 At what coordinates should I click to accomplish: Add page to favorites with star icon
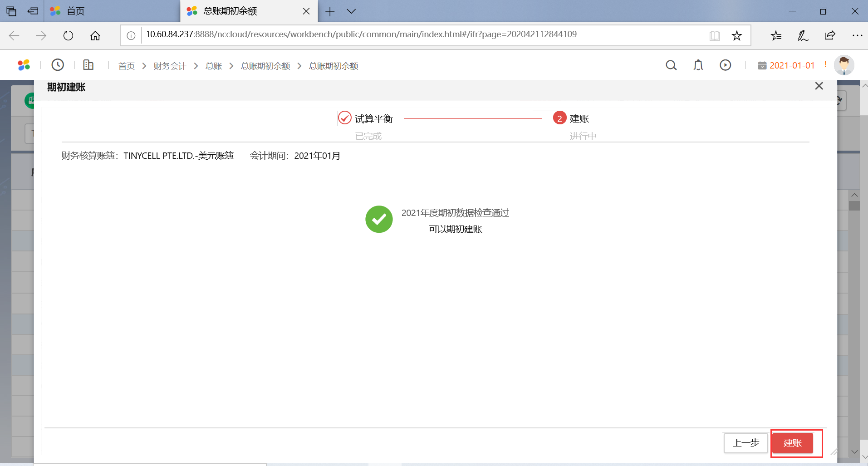[736, 36]
